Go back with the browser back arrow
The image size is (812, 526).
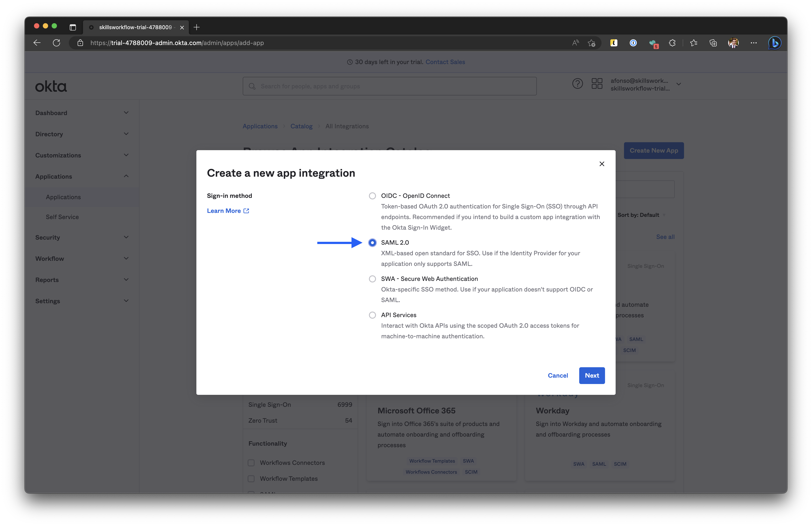coord(37,43)
